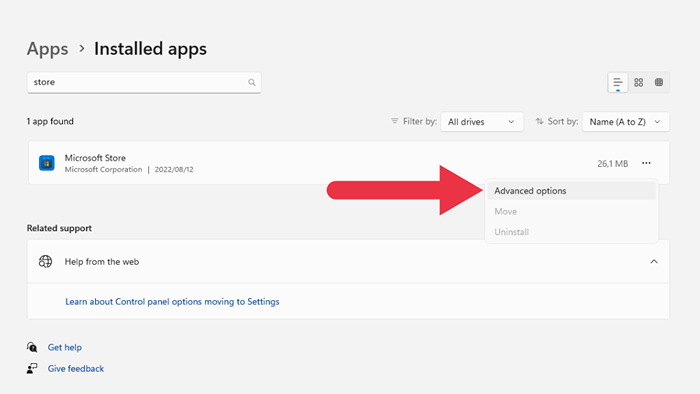
Task: Click the 2022/08/12 install date
Action: pyautogui.click(x=174, y=170)
